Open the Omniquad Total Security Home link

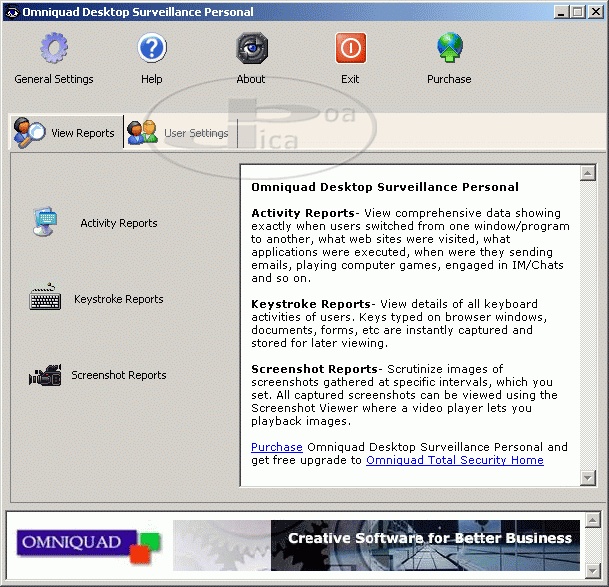455,460
